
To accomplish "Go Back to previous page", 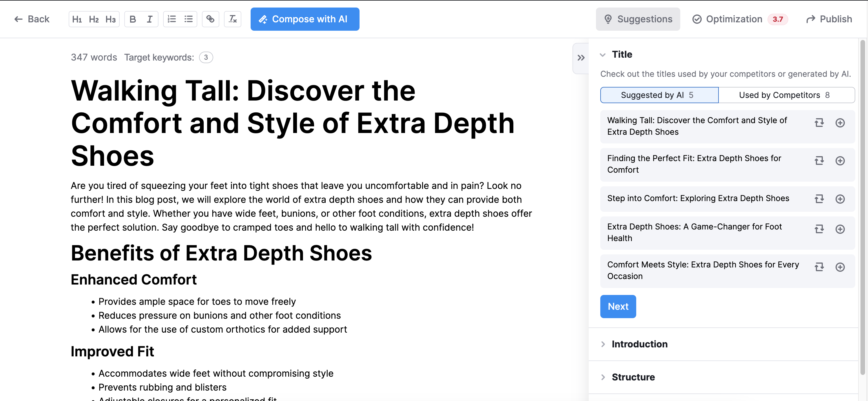I will click(x=32, y=19).
